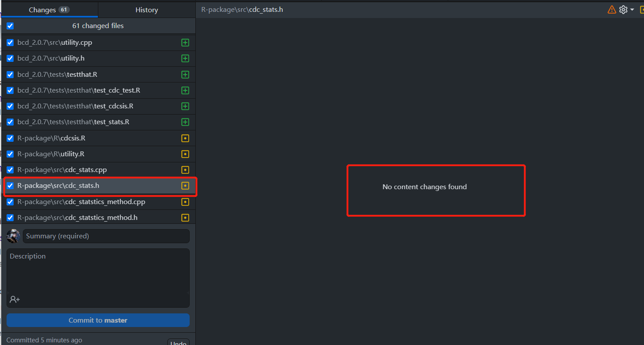
Task: Focus the Summary (required) field
Action: pyautogui.click(x=106, y=236)
